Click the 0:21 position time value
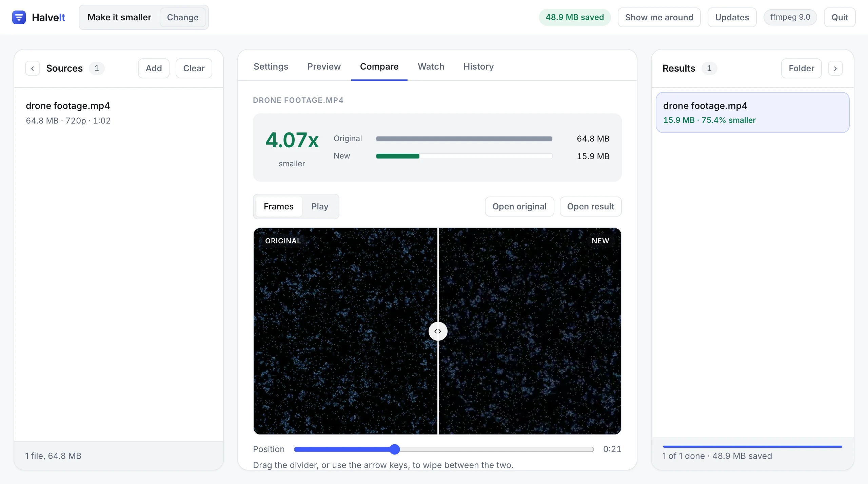868x484 pixels. pos(612,449)
